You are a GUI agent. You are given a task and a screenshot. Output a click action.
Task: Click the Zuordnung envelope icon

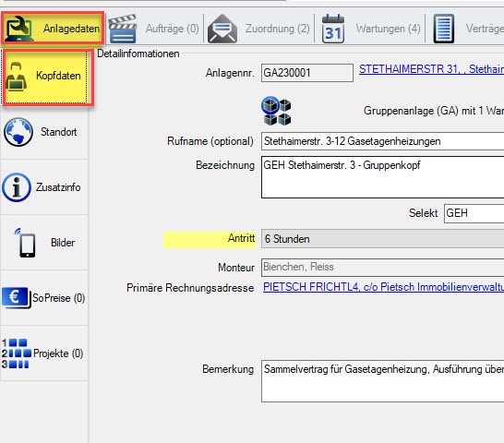222,29
